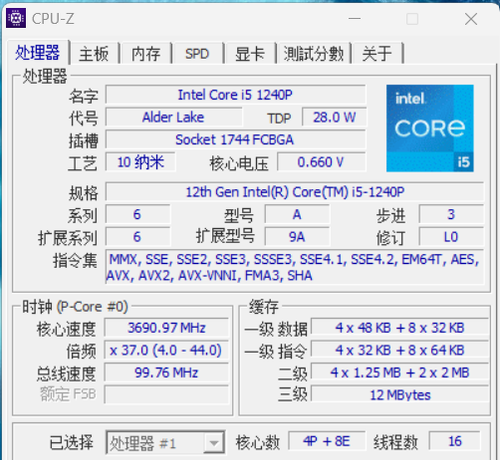Select the SPD tab
Image resolution: width=500 pixels, height=460 pixels.
pos(197,53)
